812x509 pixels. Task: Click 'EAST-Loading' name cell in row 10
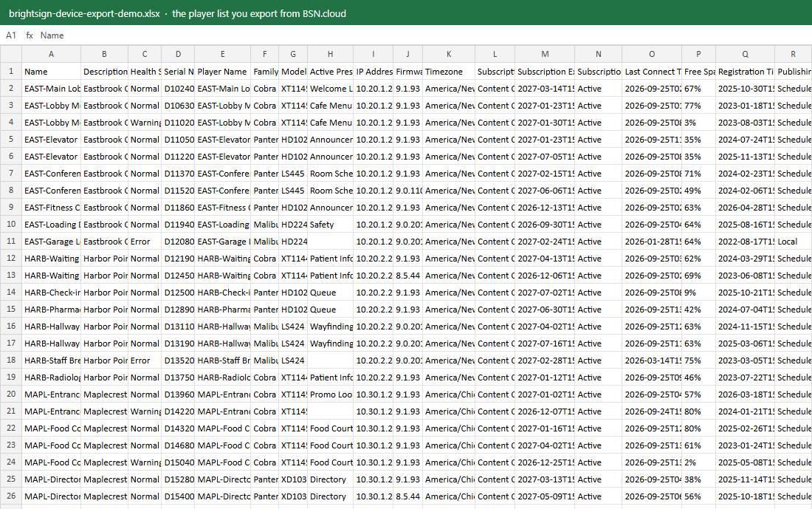(51, 225)
